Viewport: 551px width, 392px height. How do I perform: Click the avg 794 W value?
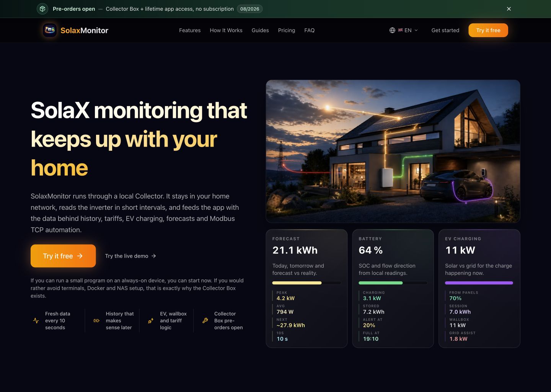(285, 312)
